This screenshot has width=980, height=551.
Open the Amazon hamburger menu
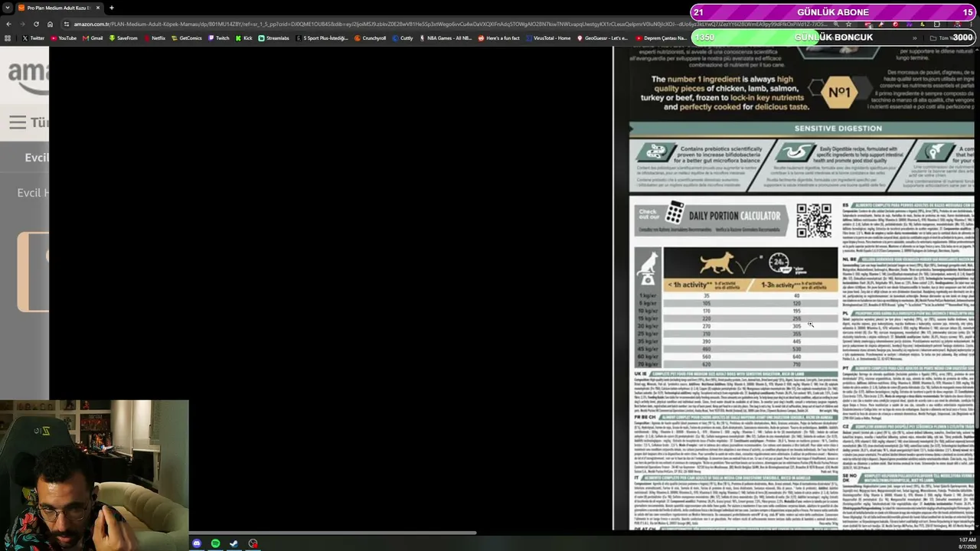[18, 122]
